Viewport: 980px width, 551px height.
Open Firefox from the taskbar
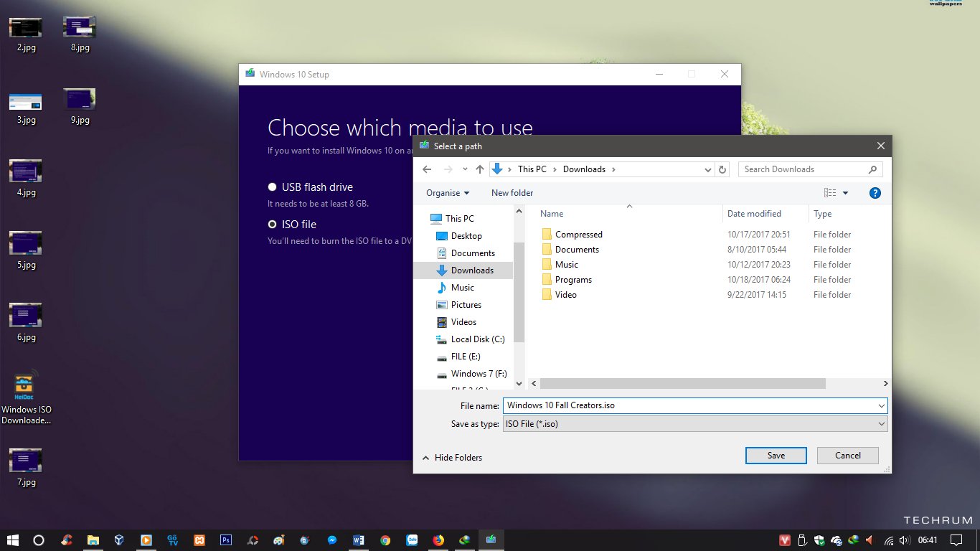click(x=438, y=540)
